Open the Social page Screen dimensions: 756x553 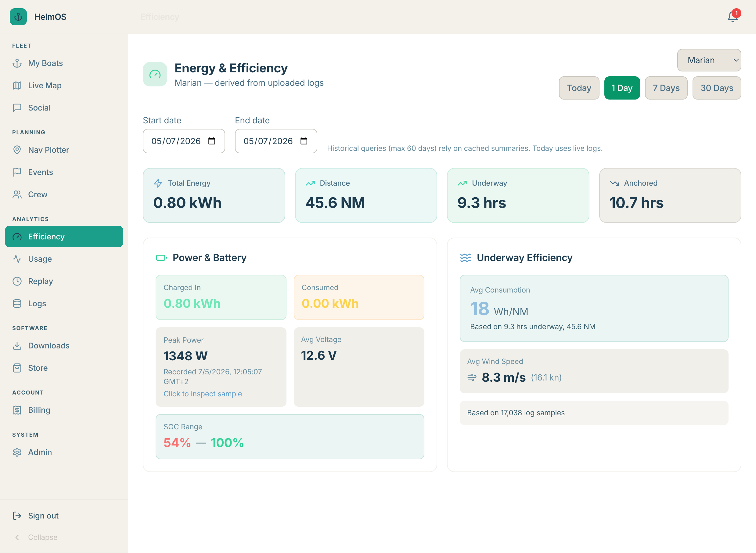[64, 108]
